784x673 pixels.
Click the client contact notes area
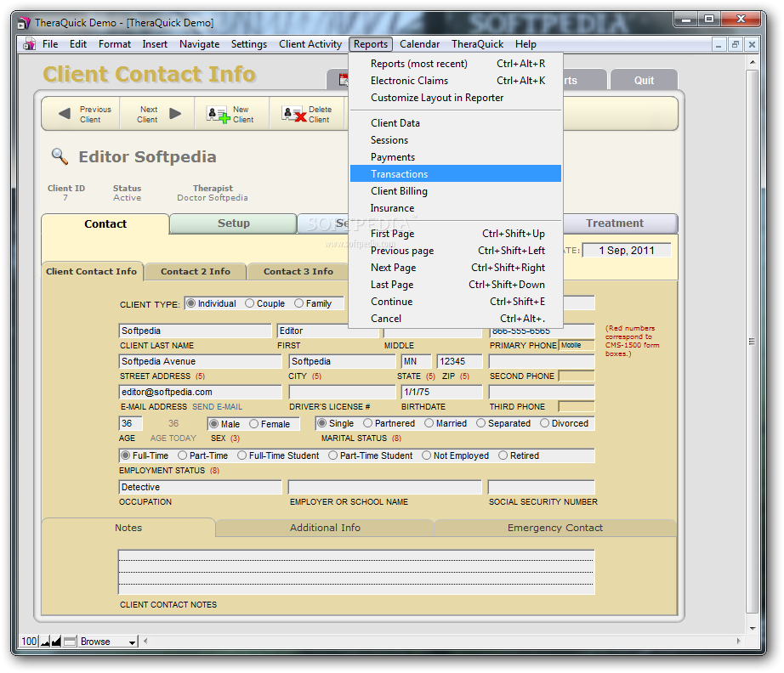[x=356, y=572]
